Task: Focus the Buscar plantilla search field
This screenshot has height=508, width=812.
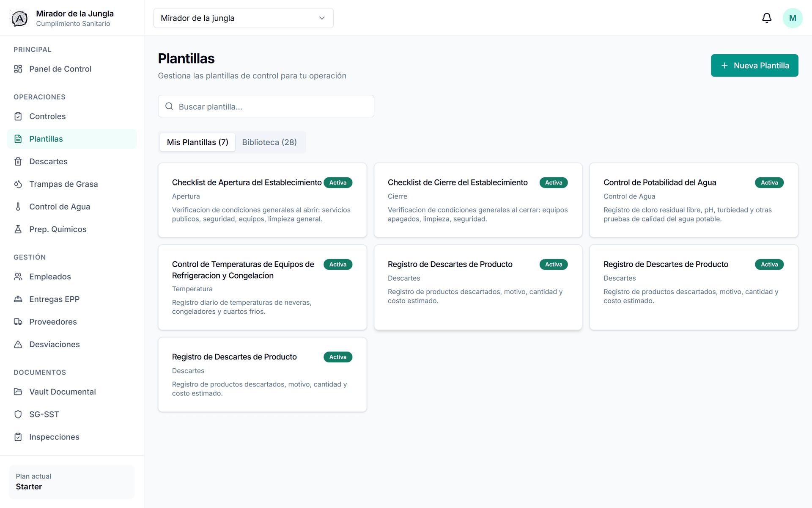Action: coord(266,106)
